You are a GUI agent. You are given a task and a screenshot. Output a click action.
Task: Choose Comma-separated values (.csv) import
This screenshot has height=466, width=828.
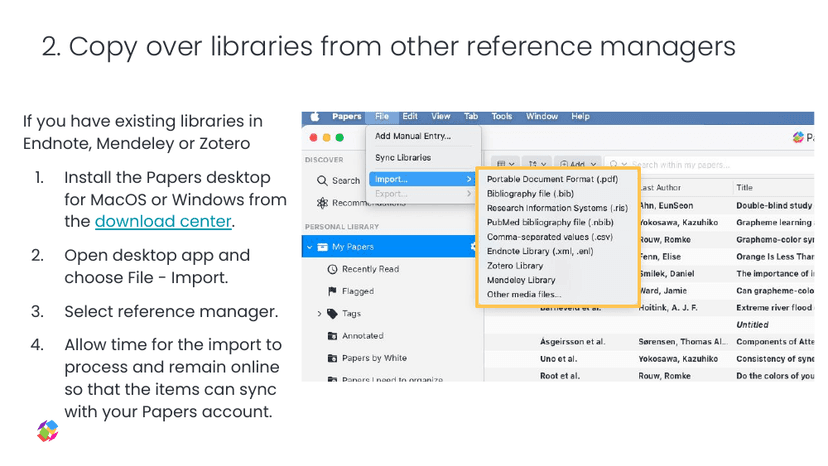tap(550, 237)
